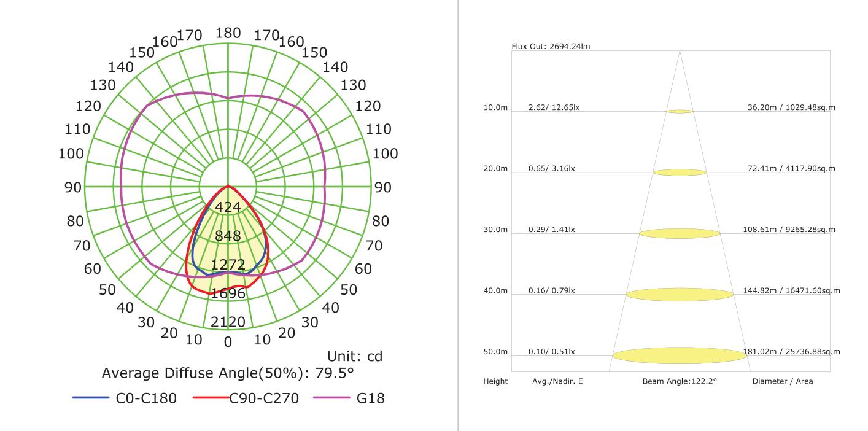868x431 pixels.
Task: Click the Flux Out: 2694.24lm text
Action: coord(551,47)
